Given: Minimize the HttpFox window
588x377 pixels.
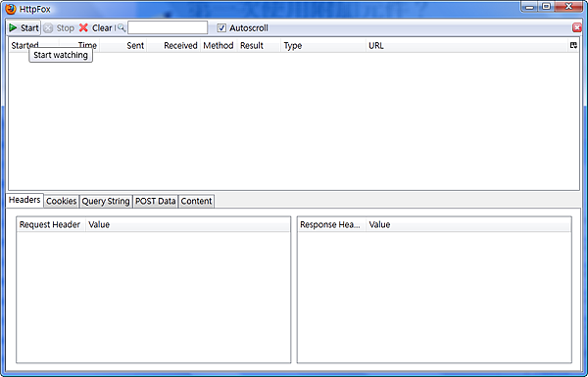Looking at the screenshot, I should (529, 7).
